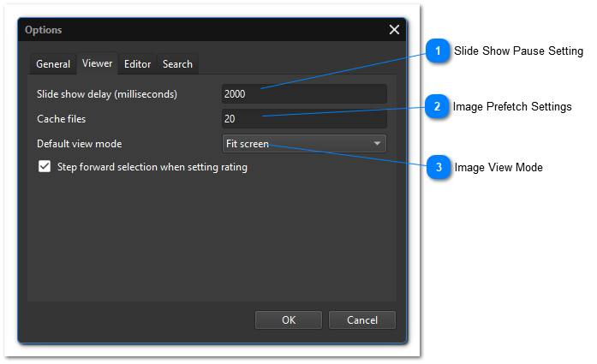This screenshot has height=364, width=597.
Task: Open the Editor tab
Action: click(137, 64)
